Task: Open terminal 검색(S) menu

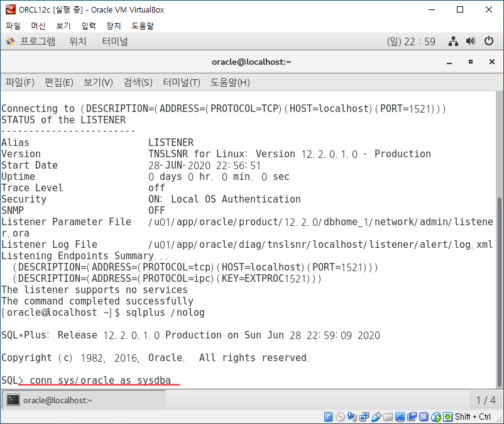Action: 138,82
